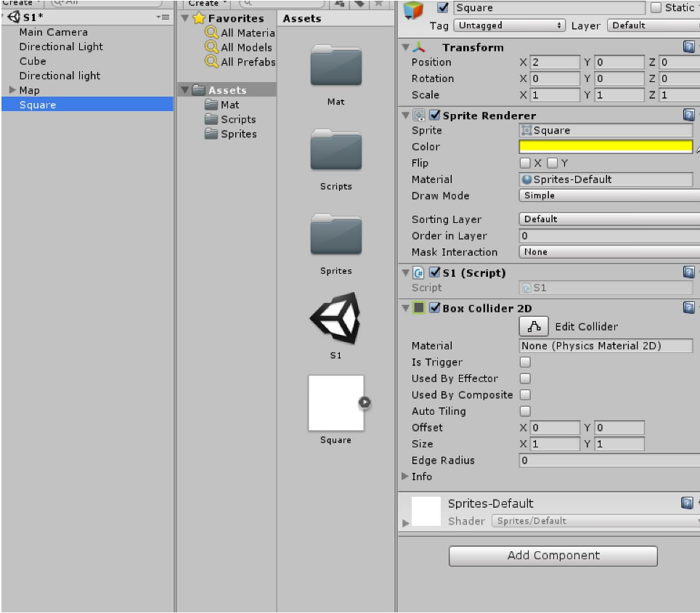Click the Favorites star icon
Image resolution: width=700 pixels, height=613 pixels.
coord(199,18)
